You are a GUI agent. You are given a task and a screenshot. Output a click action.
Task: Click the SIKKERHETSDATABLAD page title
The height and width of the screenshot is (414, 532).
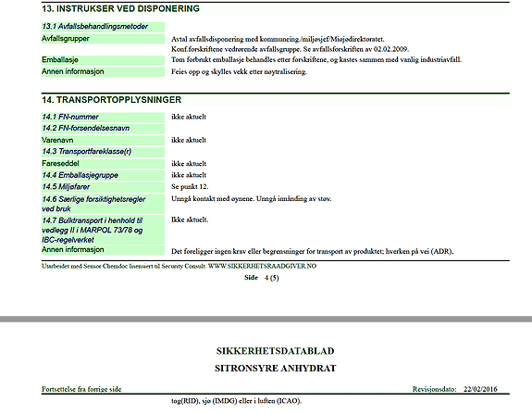pyautogui.click(x=275, y=351)
